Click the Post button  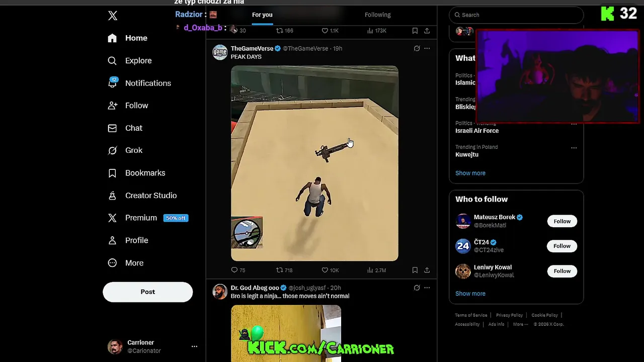[x=148, y=292]
